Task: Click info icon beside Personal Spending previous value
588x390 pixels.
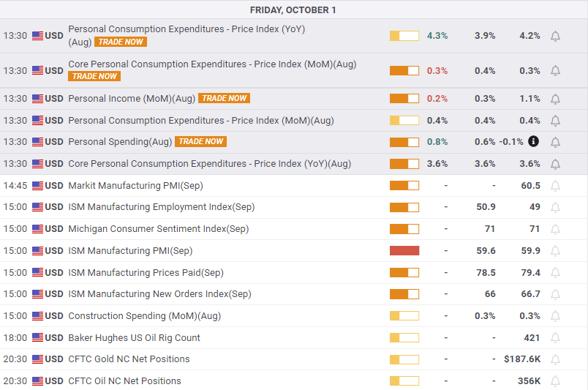Action: (x=533, y=142)
